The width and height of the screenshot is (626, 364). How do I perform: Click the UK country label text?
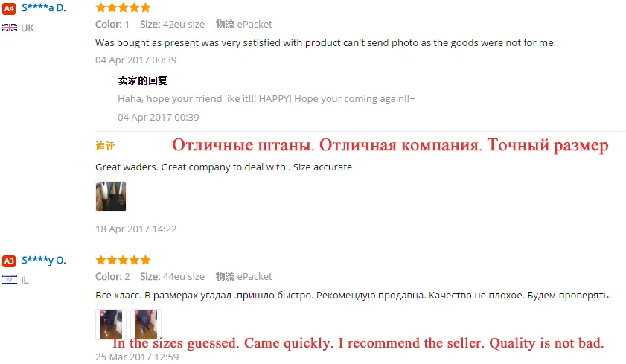(28, 28)
